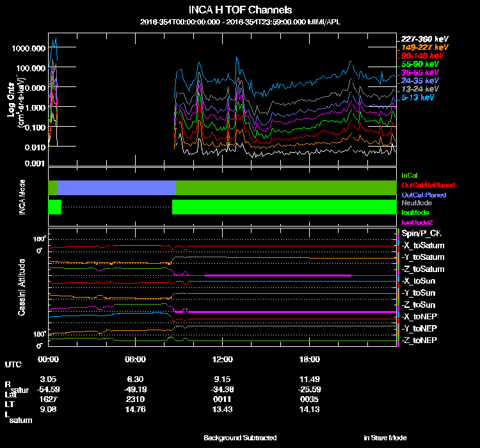The height and width of the screenshot is (448, 480).
Task: Click the 06:00 UTC time tick label
Action: (x=136, y=360)
